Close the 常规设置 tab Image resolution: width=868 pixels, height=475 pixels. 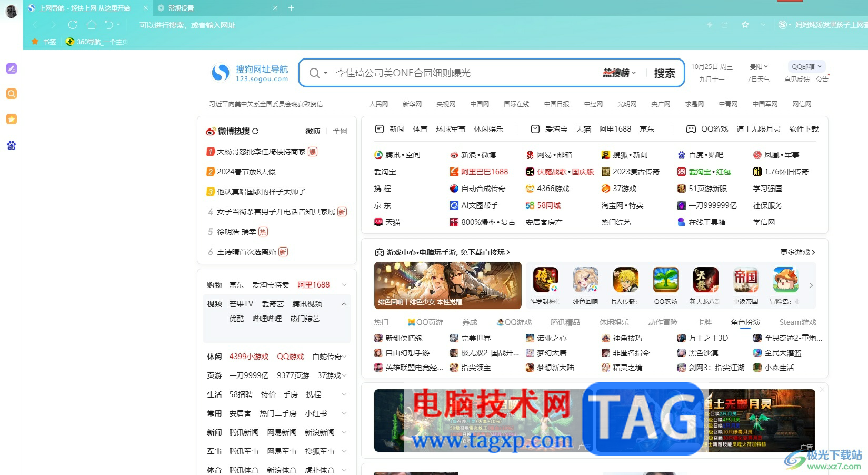[x=275, y=8]
